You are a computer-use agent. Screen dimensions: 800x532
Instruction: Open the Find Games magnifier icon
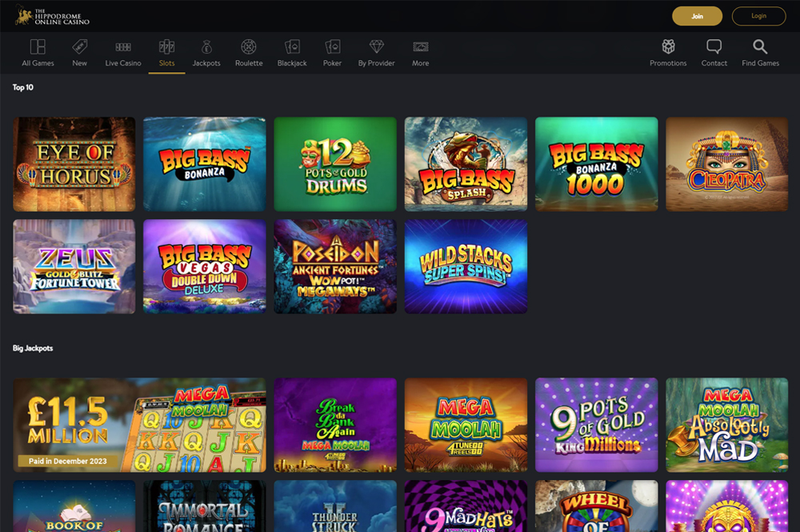[760, 47]
